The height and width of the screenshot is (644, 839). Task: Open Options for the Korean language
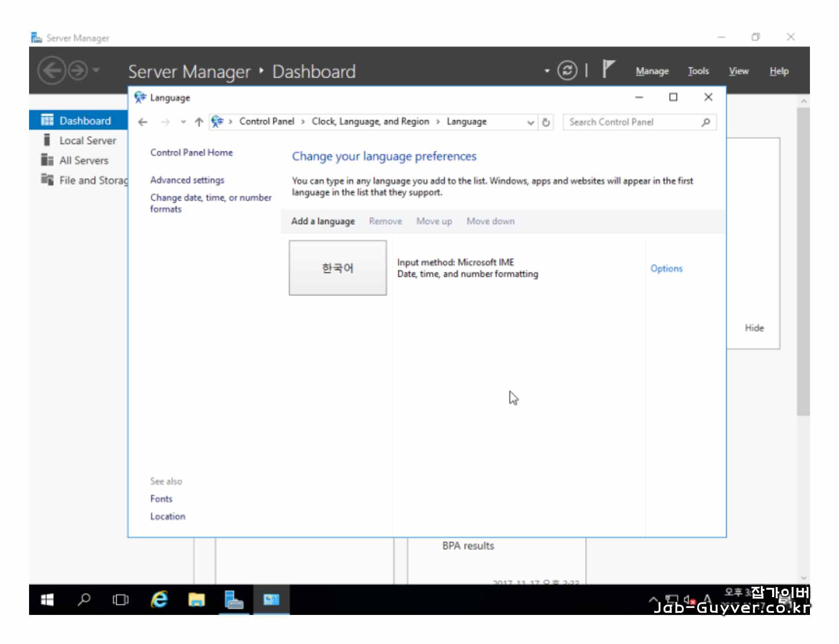point(666,268)
